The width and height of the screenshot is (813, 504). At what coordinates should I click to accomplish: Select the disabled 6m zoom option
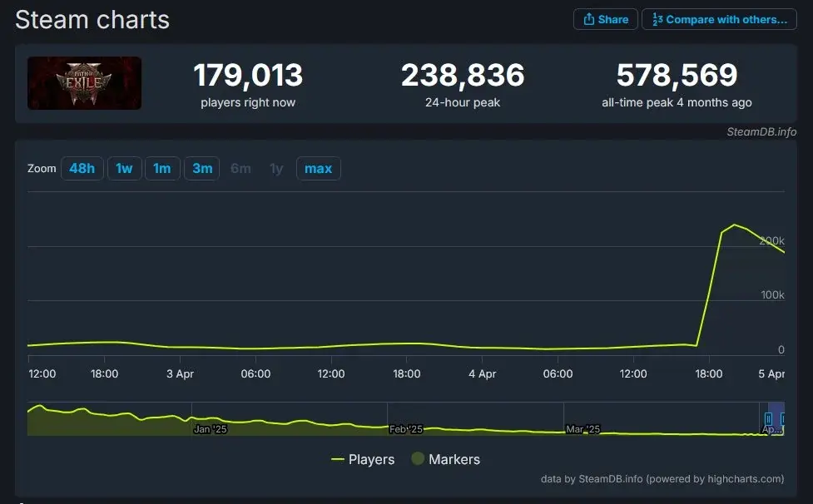point(240,168)
